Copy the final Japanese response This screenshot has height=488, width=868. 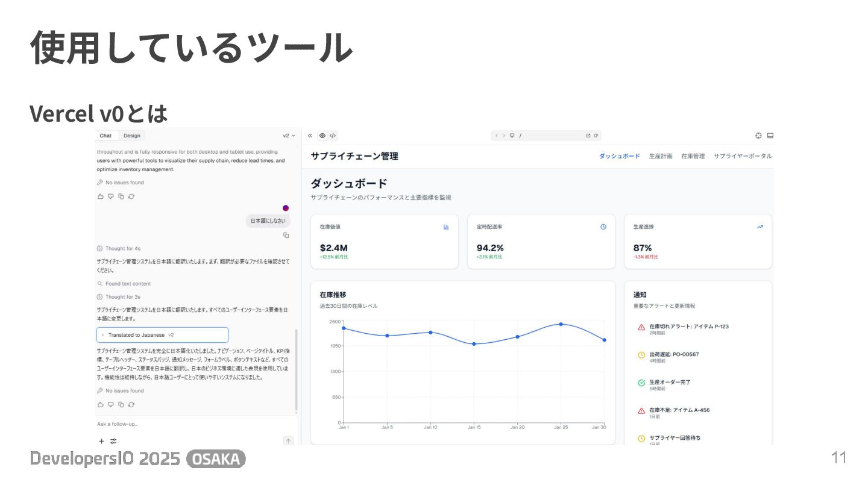pyautogui.click(x=121, y=404)
